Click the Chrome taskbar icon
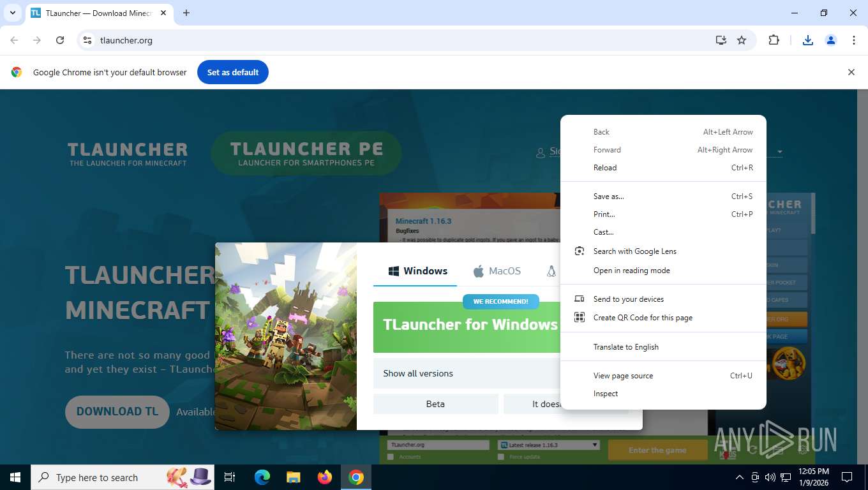 pyautogui.click(x=356, y=477)
